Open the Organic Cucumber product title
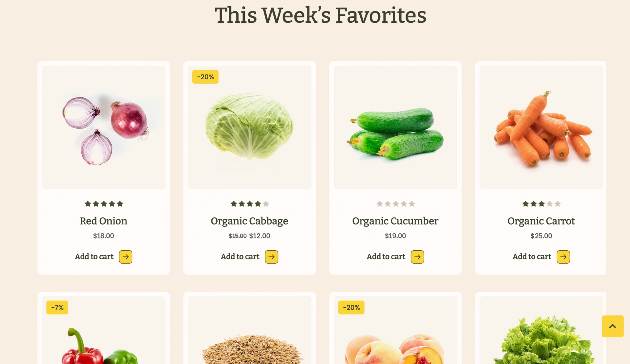Screen dimensions: 630x364 (395, 221)
